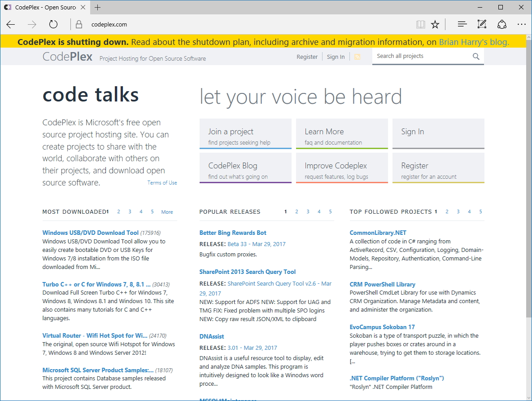Open .NET Compiler Platform ("Roslyn") project
The image size is (532, 401).
pyautogui.click(x=397, y=378)
